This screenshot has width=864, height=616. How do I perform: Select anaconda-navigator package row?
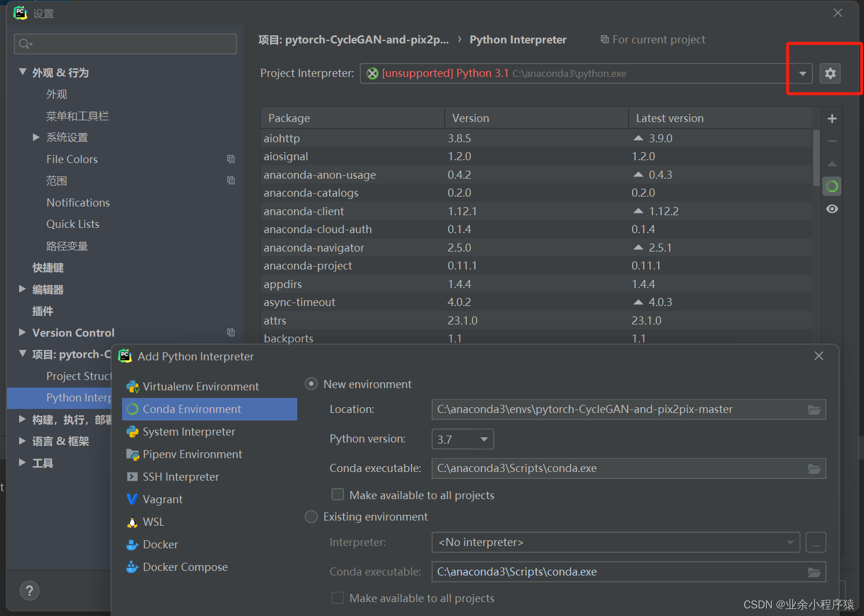pyautogui.click(x=537, y=248)
